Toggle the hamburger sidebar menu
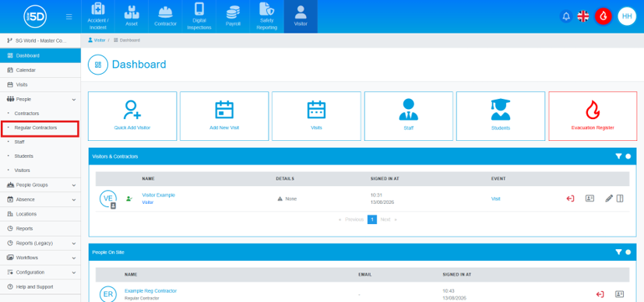 point(69,17)
